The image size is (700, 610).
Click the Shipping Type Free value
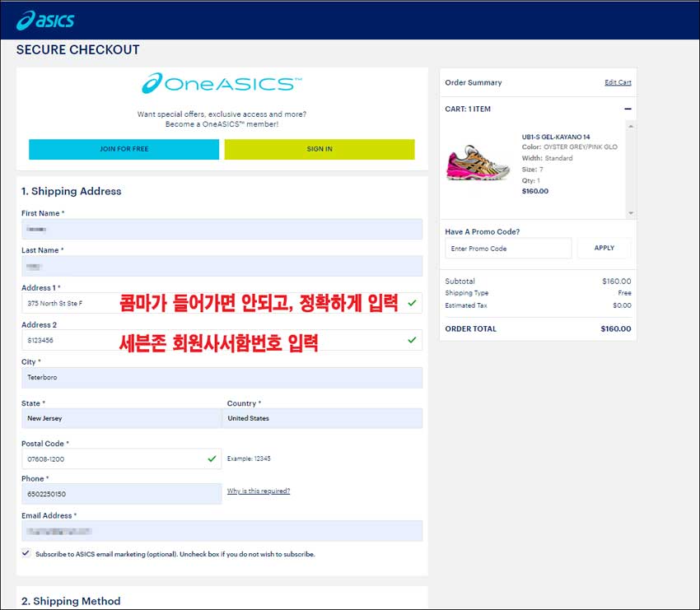point(624,293)
